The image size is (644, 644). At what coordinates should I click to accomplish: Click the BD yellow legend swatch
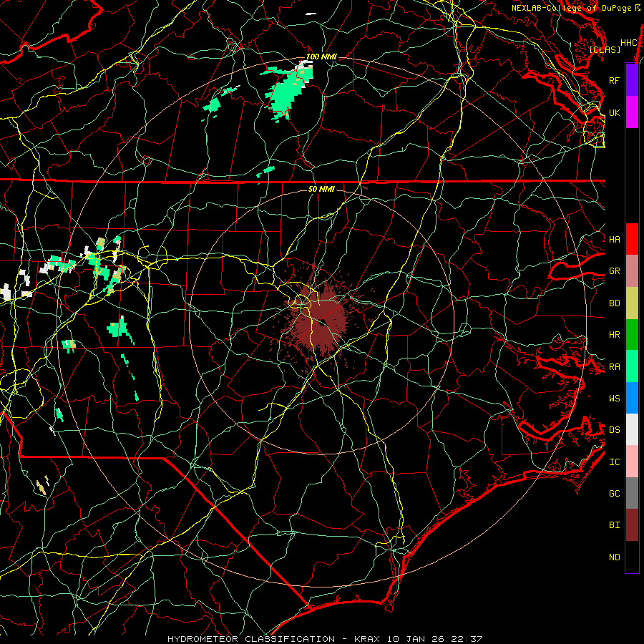pos(632,303)
